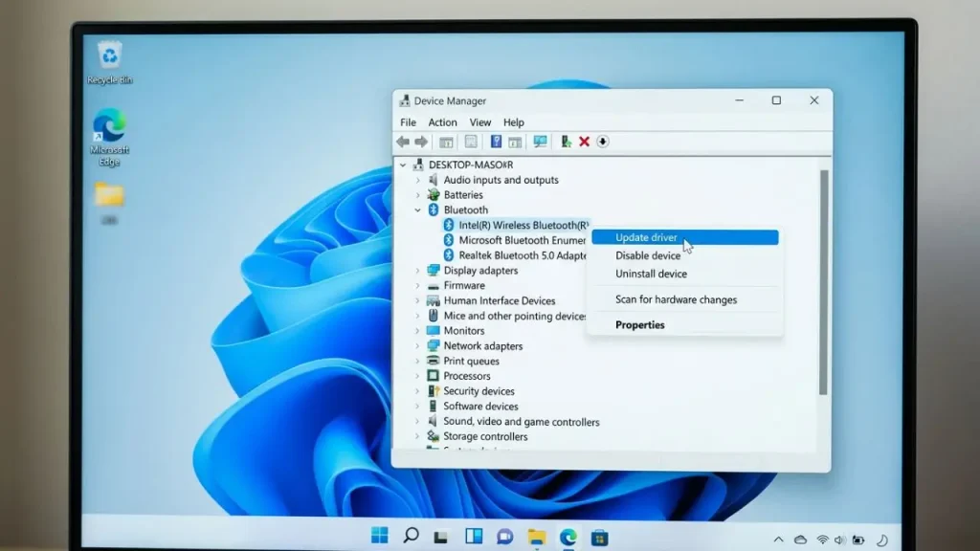980x551 pixels.
Task: Open the Windows Start menu
Action: [x=379, y=536]
